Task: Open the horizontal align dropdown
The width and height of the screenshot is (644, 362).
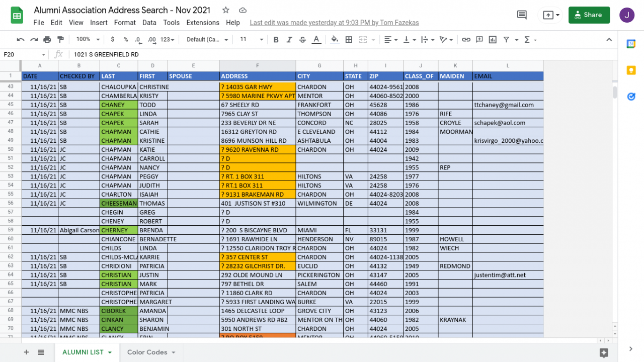Action: 390,40
